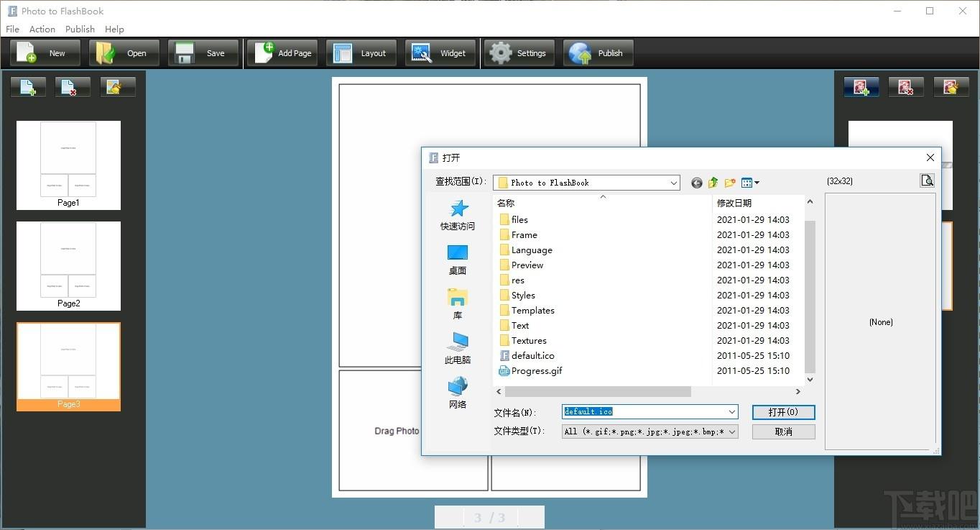Image resolution: width=980 pixels, height=530 pixels.
Task: Click the large top photo placeholder
Action: [x=489, y=225]
